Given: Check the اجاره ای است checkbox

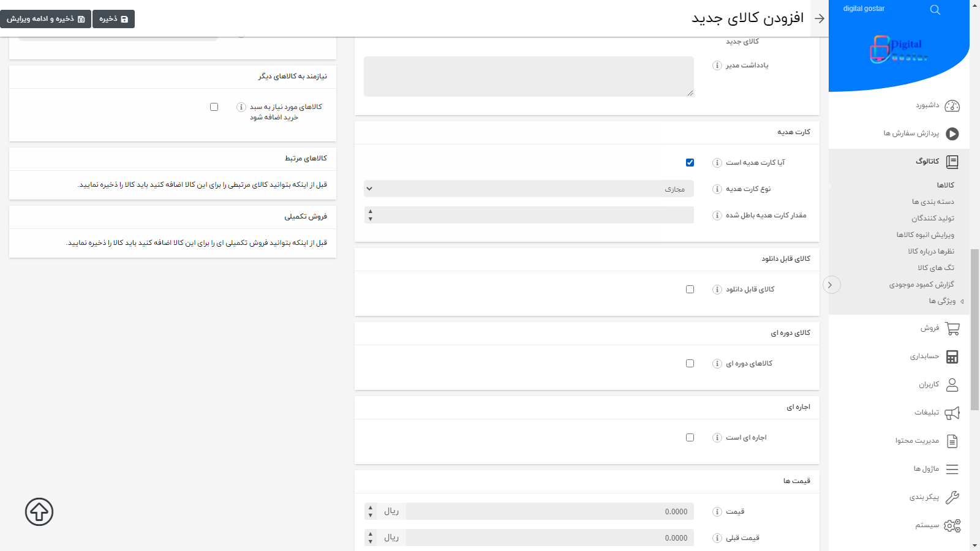Looking at the screenshot, I should [690, 437].
